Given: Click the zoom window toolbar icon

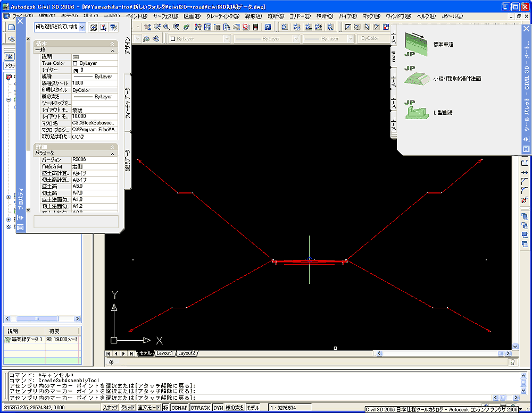Looking at the screenshot, I should click(167, 27).
